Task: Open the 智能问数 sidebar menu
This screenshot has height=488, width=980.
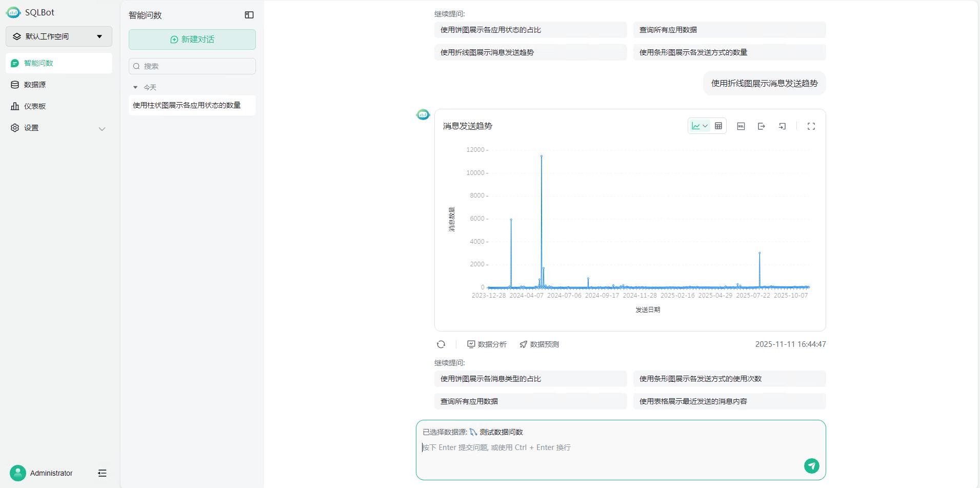Action: pos(59,63)
